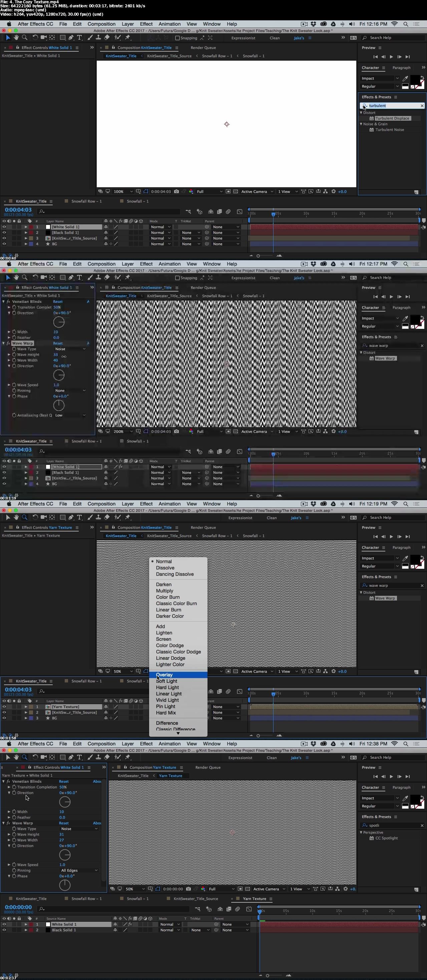Screen dimensions: 427x980
Task: Hide the BG layer in 12:17 PM timeline
Action: pos(4,484)
